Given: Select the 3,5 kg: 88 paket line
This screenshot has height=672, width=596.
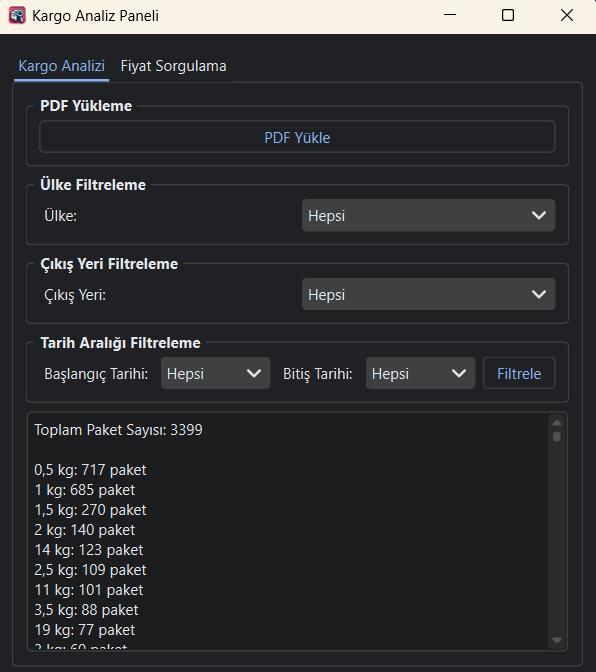Looking at the screenshot, I should (87, 610).
